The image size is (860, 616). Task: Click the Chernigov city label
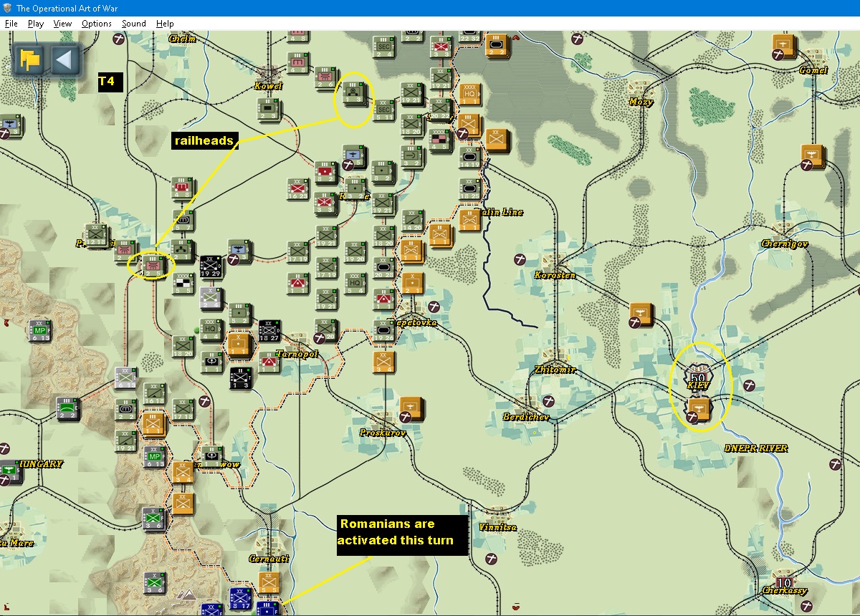(x=785, y=244)
